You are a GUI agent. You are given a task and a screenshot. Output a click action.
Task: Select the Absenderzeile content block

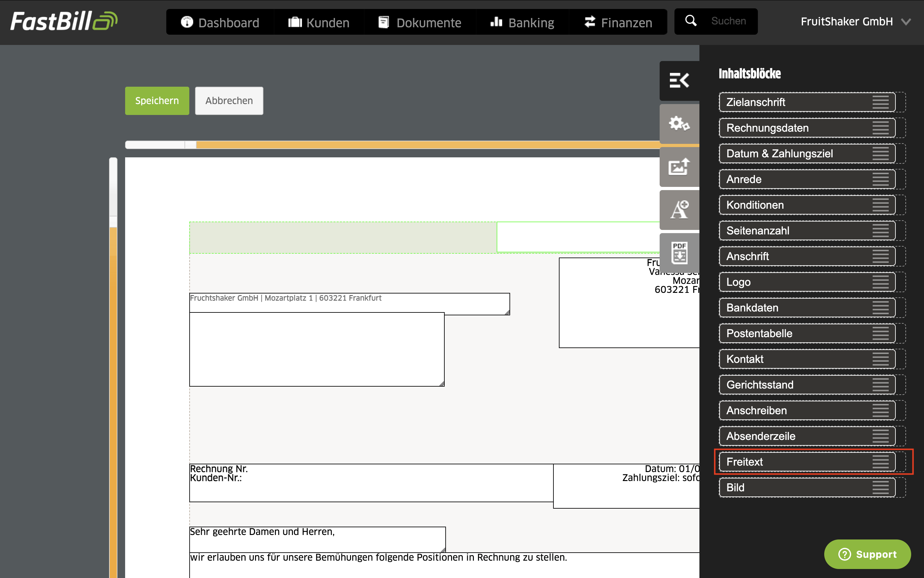click(807, 436)
